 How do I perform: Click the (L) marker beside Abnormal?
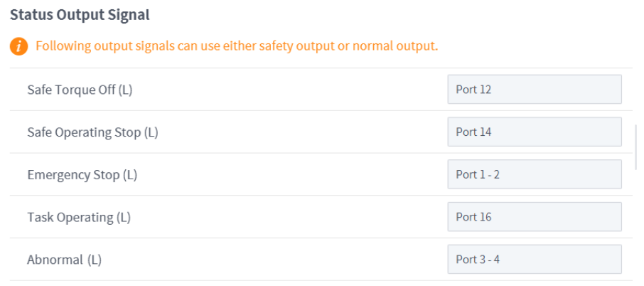click(x=95, y=260)
